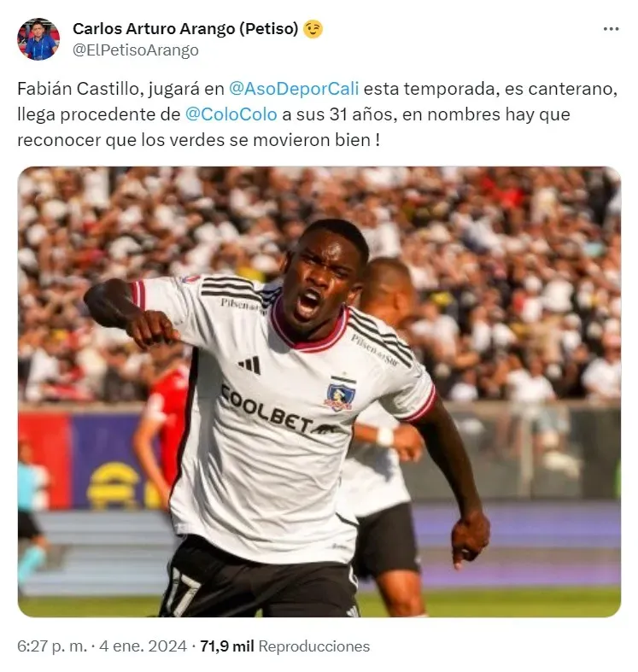Screen dimensions: 638x672
Task: Click Carlos Arturo Arango's profile avatar
Action: 38,39
